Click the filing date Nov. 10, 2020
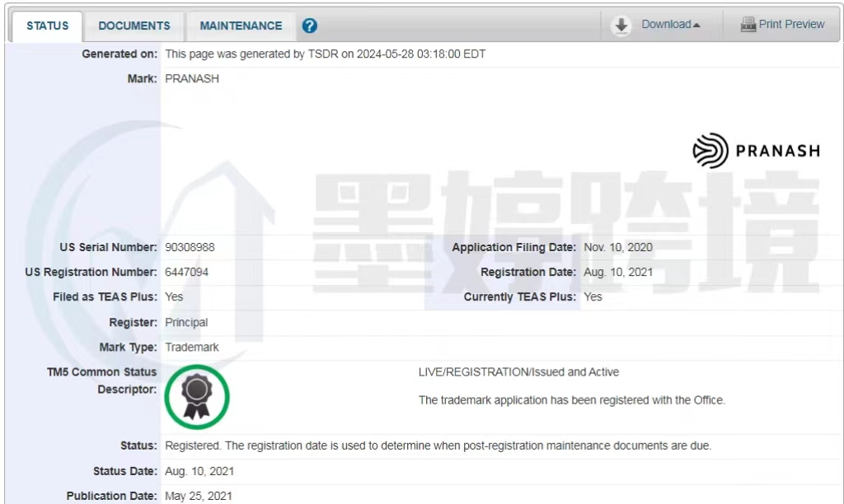This screenshot has height=504, width=844. pyautogui.click(x=618, y=247)
